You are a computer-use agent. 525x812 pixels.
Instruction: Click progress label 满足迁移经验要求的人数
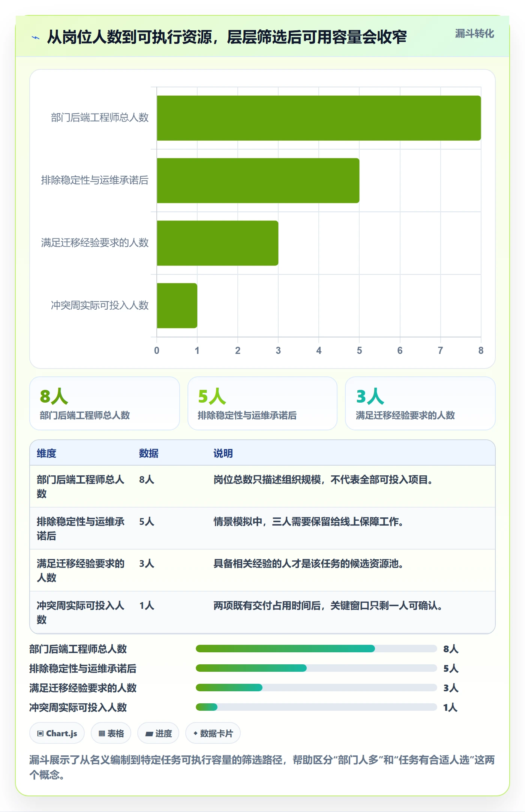pos(83,688)
